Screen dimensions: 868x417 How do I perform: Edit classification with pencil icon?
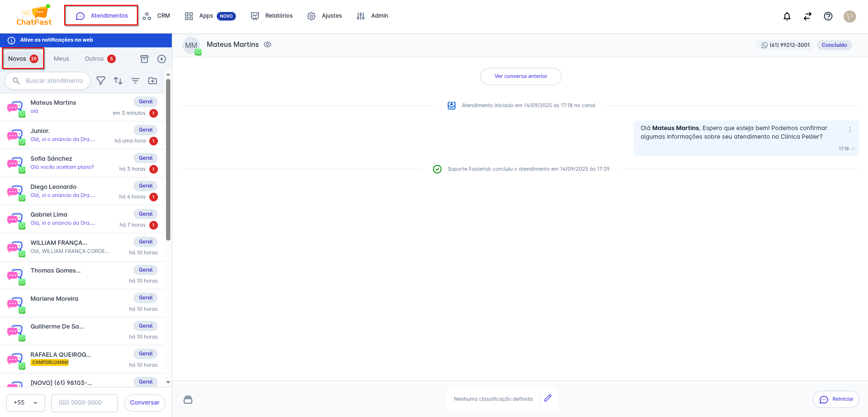pos(548,398)
